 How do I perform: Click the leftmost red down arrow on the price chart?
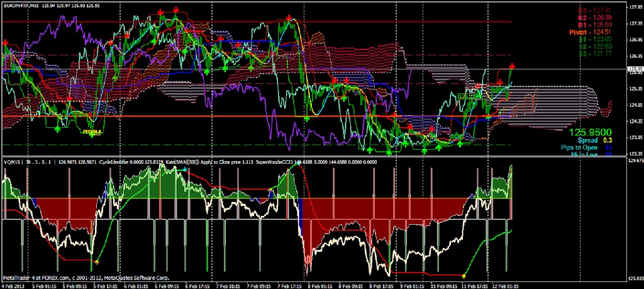(x=6, y=42)
